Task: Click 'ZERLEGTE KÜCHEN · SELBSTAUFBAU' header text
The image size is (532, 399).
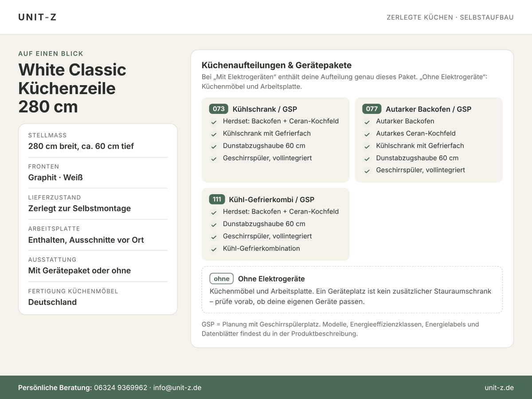Action: click(450, 17)
